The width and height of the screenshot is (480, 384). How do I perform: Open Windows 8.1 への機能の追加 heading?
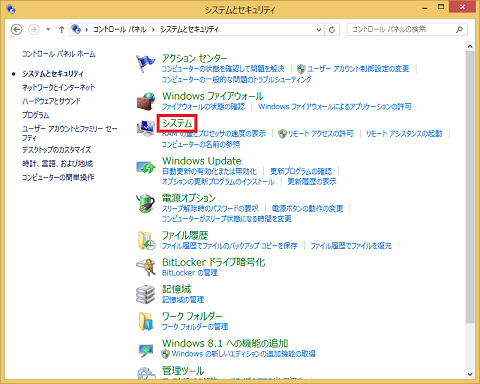point(225,343)
